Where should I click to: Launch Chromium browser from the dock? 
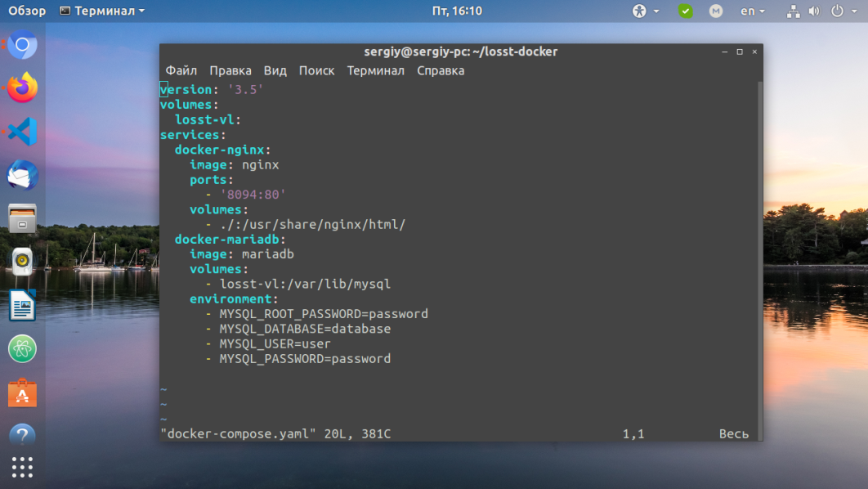23,44
